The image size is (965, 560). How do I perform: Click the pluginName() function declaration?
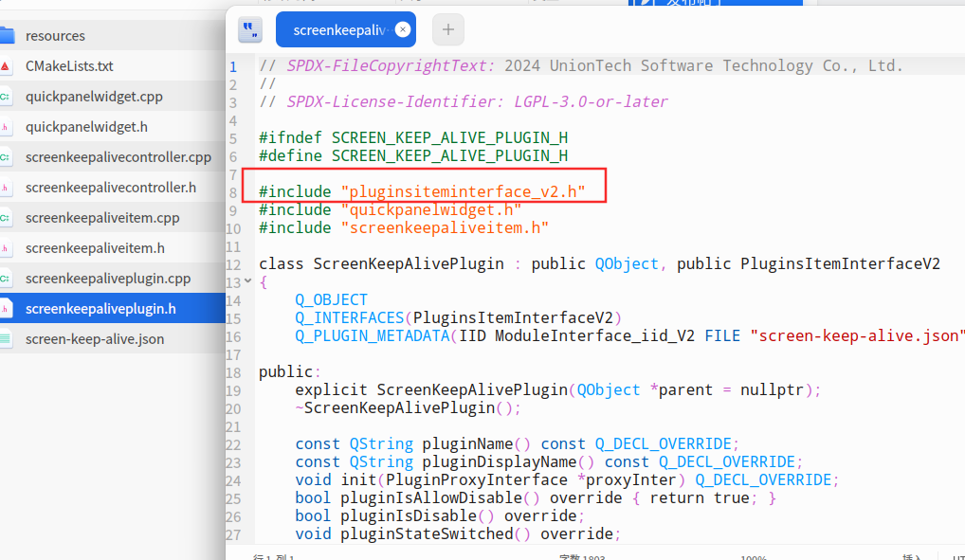(517, 444)
